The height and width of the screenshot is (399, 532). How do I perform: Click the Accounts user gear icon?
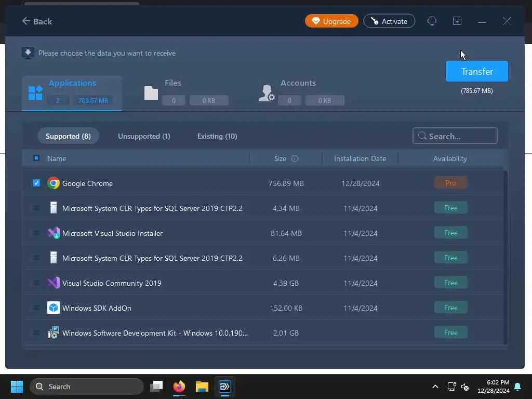(267, 93)
